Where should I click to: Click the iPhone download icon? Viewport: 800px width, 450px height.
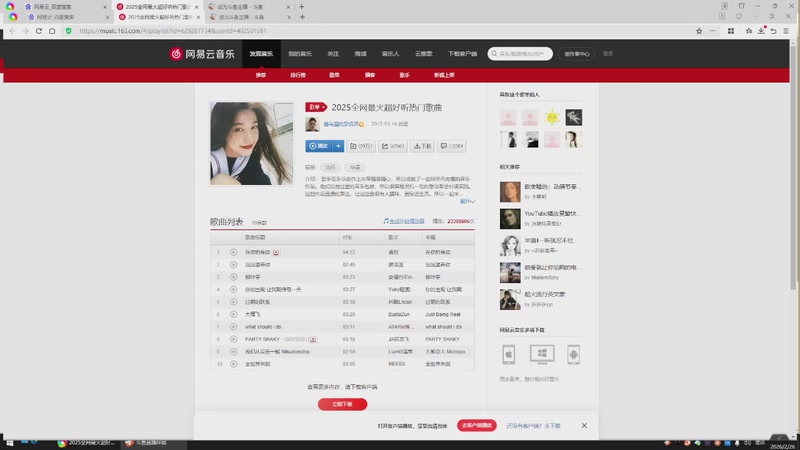(x=509, y=355)
